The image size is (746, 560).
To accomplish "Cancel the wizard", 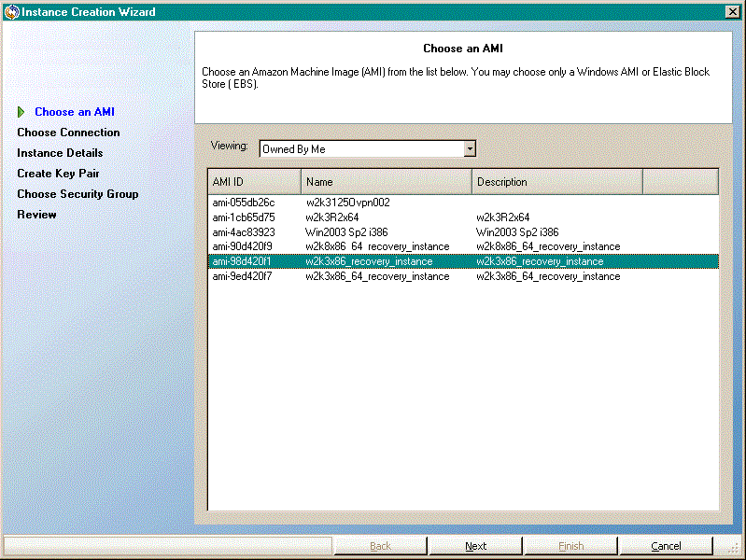I will 666,546.
